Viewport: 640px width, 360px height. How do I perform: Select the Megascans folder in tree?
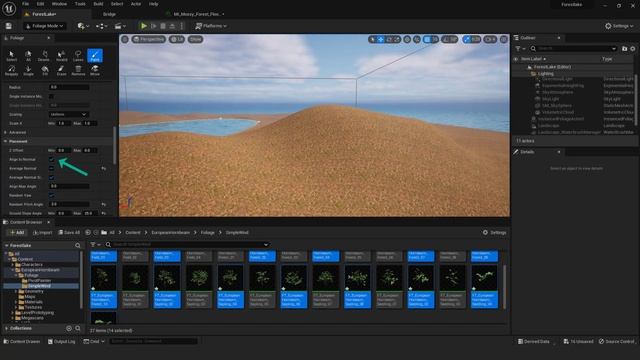(32, 318)
